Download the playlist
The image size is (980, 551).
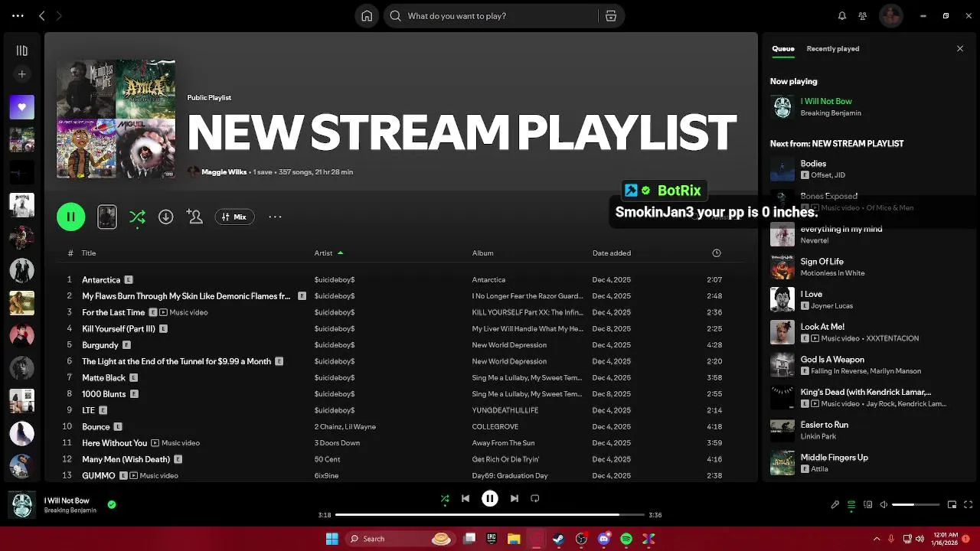165,217
